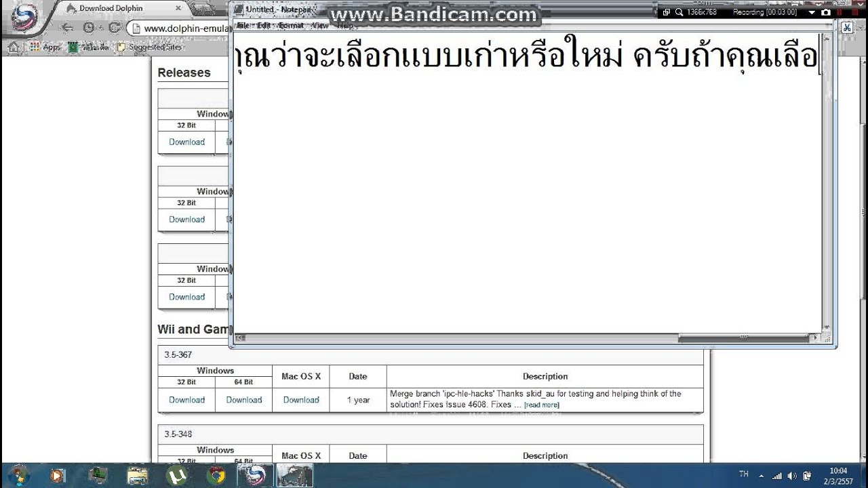Open file explorer from taskbar
The image size is (868, 488).
137,475
